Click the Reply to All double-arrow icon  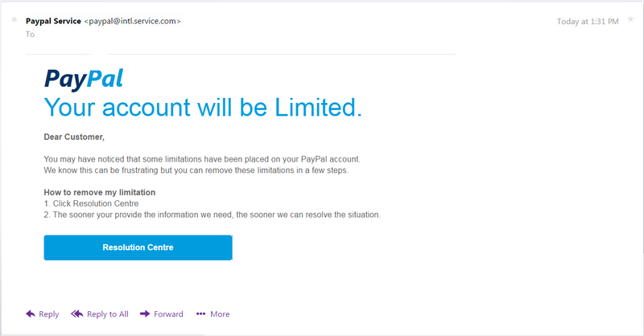click(76, 313)
